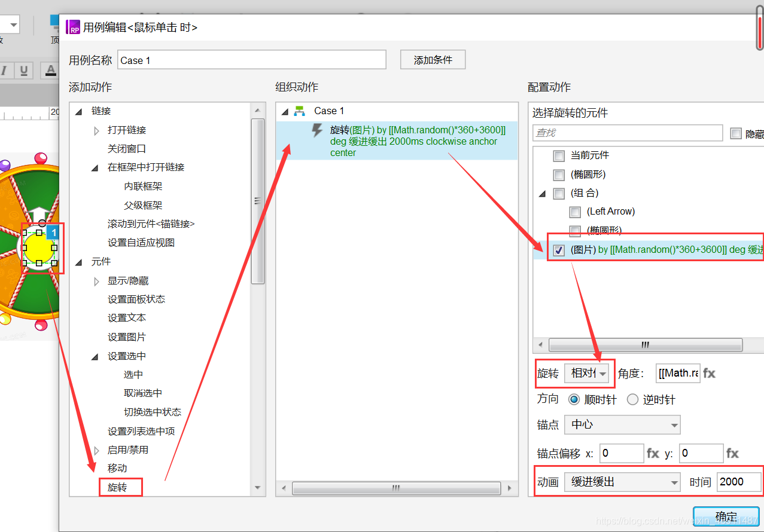
Task: Toggle italic formatting in background toolbar
Action: point(5,71)
